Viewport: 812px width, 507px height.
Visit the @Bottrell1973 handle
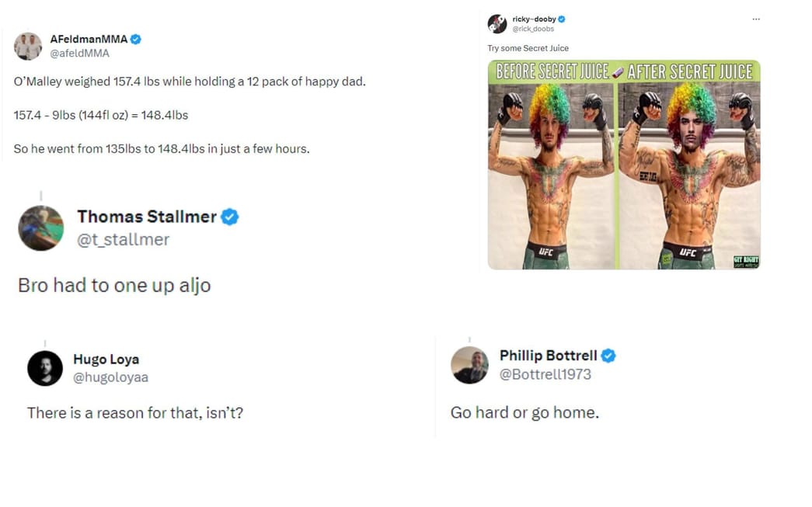click(x=545, y=374)
